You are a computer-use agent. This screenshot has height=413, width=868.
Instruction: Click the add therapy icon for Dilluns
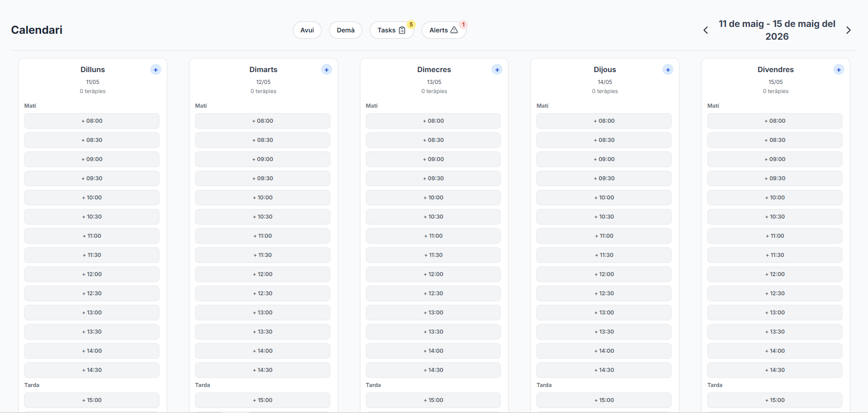click(x=155, y=69)
